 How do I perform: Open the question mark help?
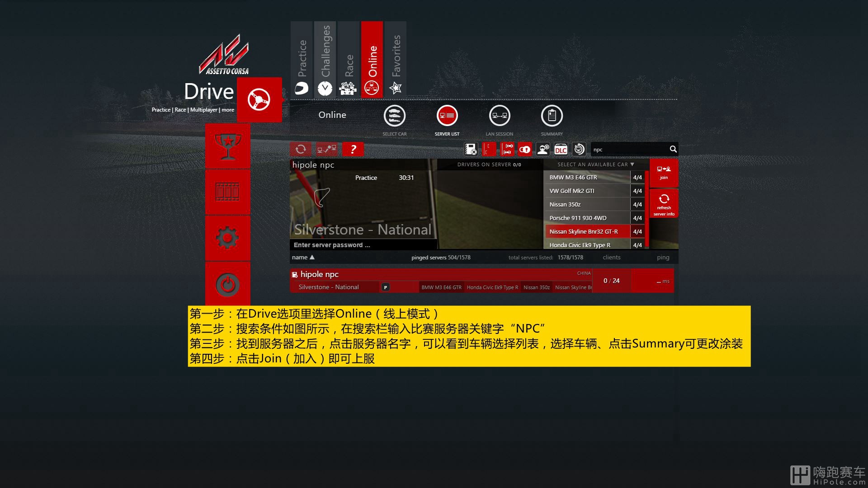[353, 149]
